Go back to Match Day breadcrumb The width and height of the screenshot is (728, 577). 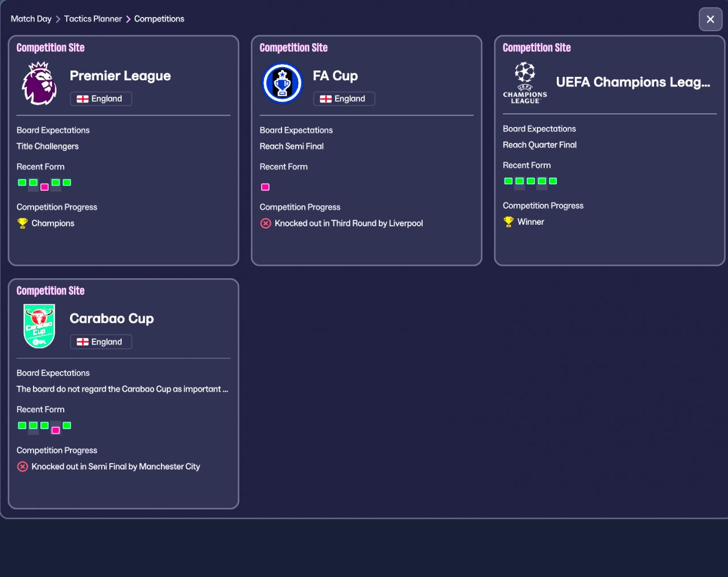pos(31,19)
